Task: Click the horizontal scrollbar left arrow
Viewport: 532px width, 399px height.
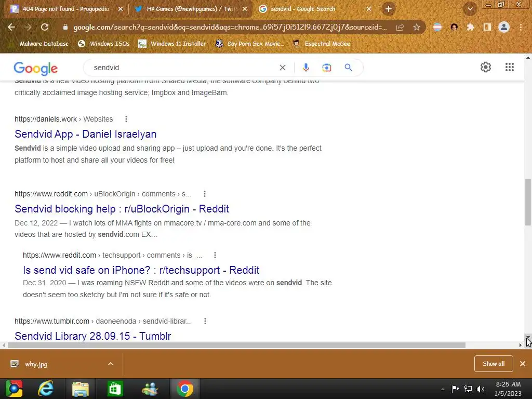Action: point(4,345)
